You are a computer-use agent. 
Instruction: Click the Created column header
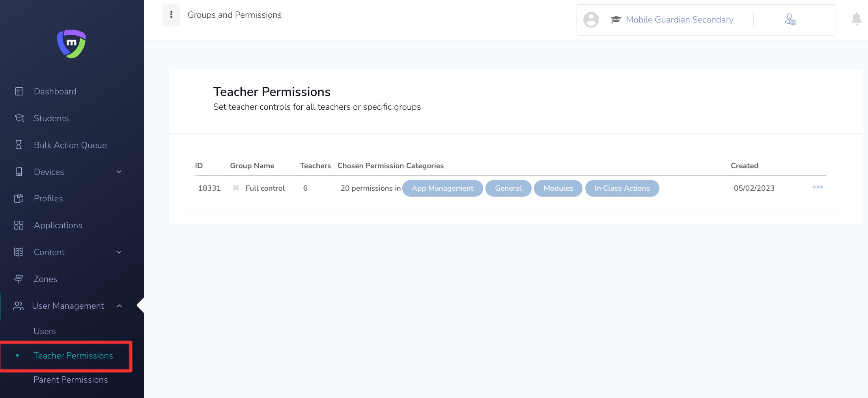point(744,166)
